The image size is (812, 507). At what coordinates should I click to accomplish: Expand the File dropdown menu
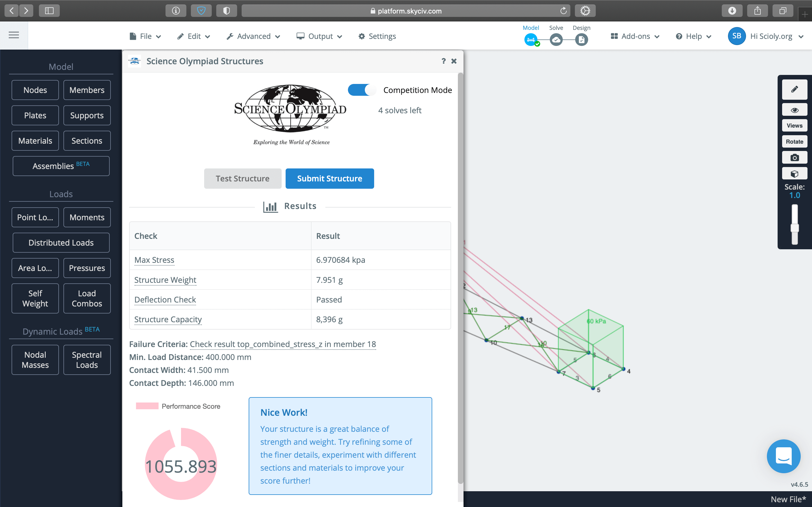click(145, 36)
